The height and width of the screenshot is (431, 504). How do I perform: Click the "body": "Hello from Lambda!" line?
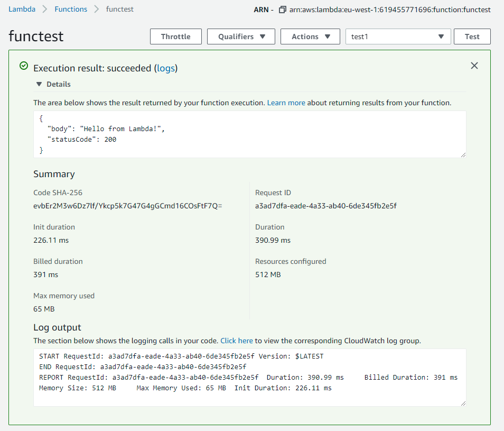click(x=106, y=129)
